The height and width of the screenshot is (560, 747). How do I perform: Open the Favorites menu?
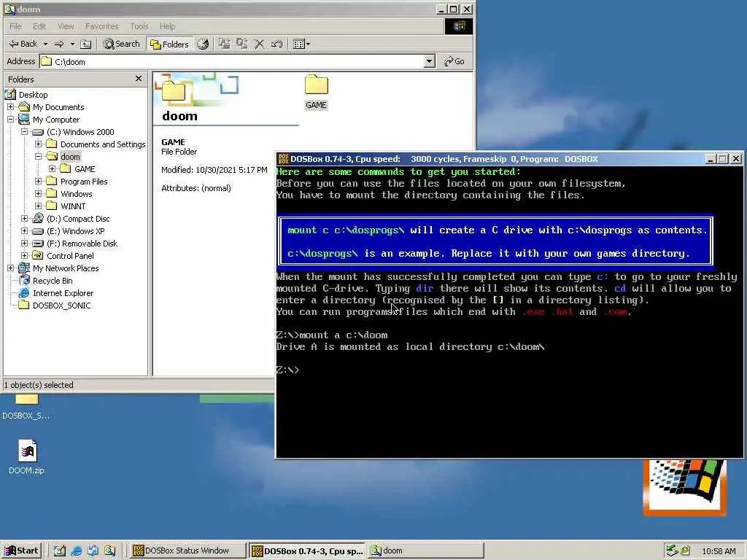coord(101,26)
